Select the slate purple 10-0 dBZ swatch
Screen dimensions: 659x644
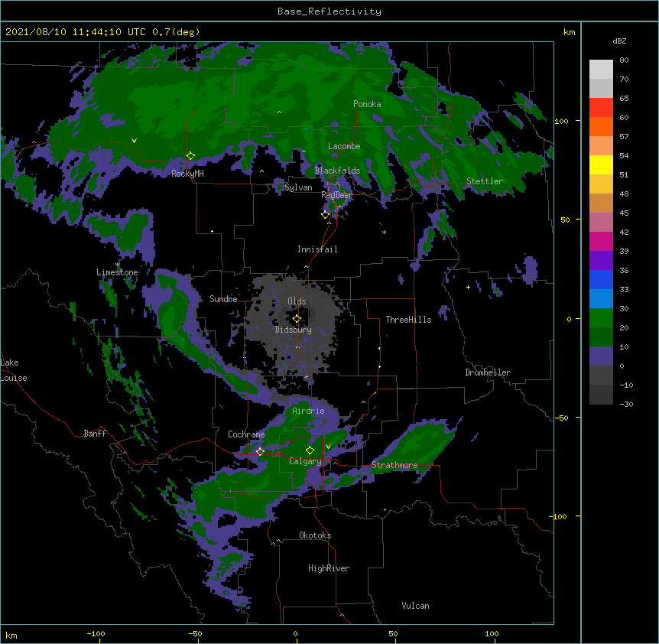601,356
